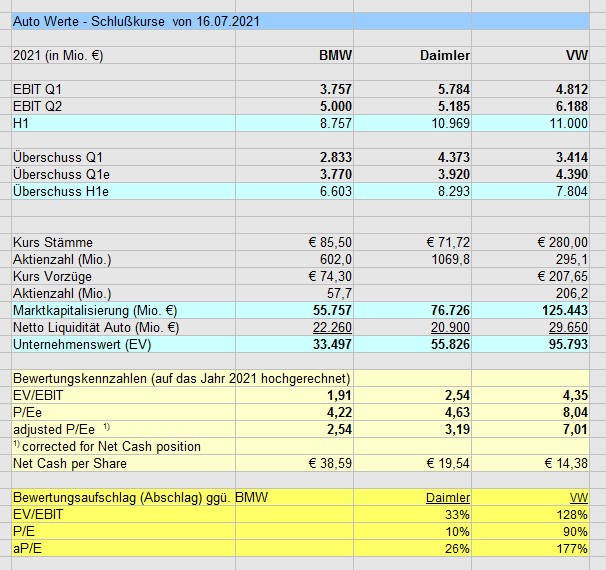Screen dimensions: 606x570
Task: Click Daimler's Aktienzahl value 1069,8
Action: 448,259
